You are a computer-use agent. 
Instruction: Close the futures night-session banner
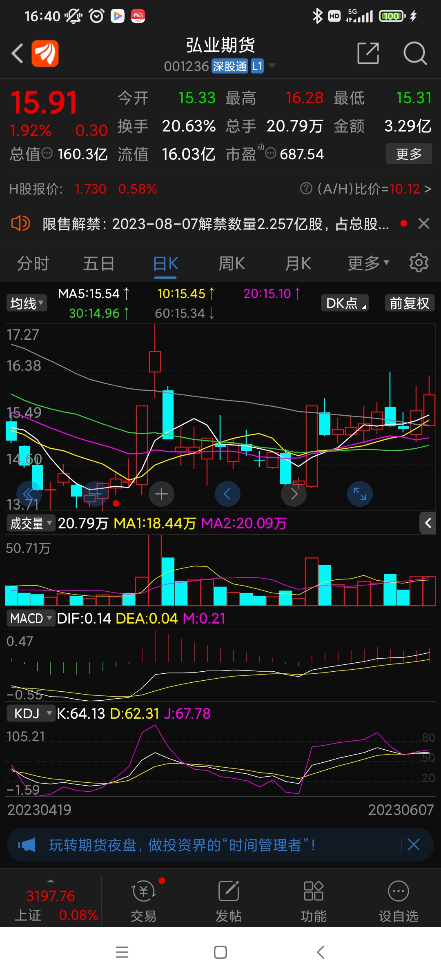click(x=414, y=844)
